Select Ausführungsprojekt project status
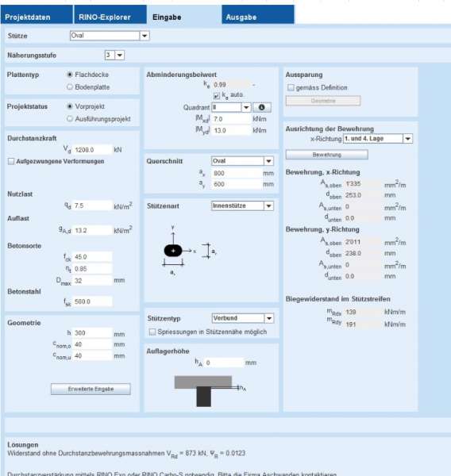The image size is (451, 476). point(70,119)
